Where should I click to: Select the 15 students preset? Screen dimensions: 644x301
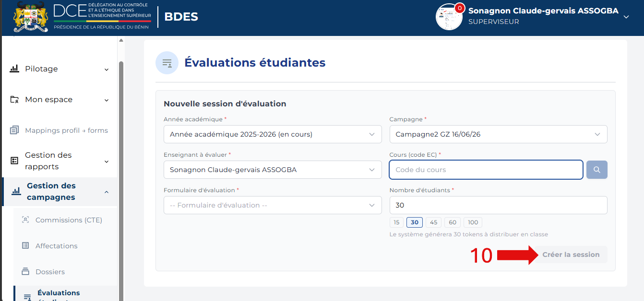click(396, 222)
